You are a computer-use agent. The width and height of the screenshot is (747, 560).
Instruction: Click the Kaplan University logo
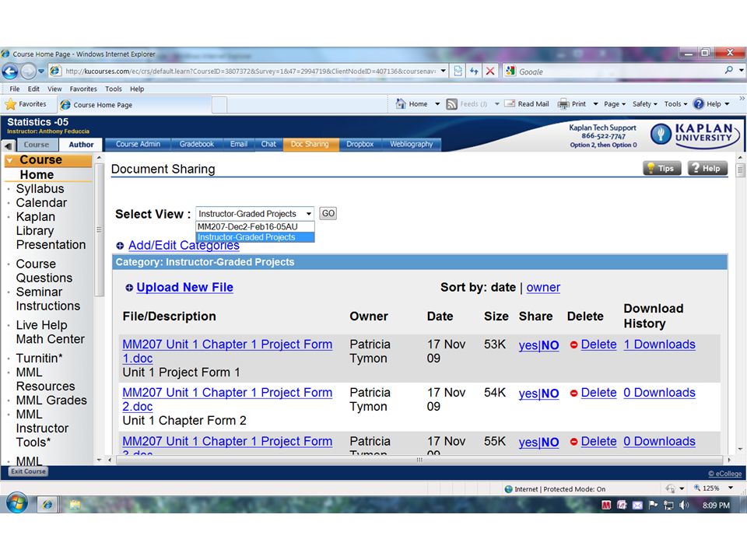(695, 135)
